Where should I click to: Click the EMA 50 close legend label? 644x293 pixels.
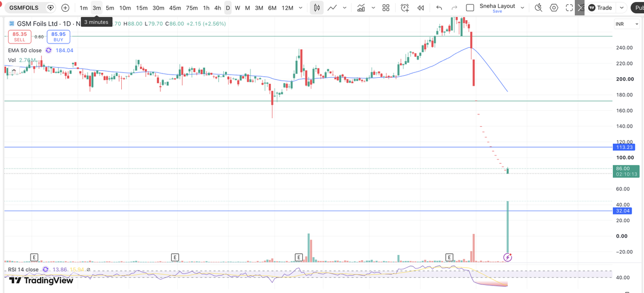click(x=25, y=50)
